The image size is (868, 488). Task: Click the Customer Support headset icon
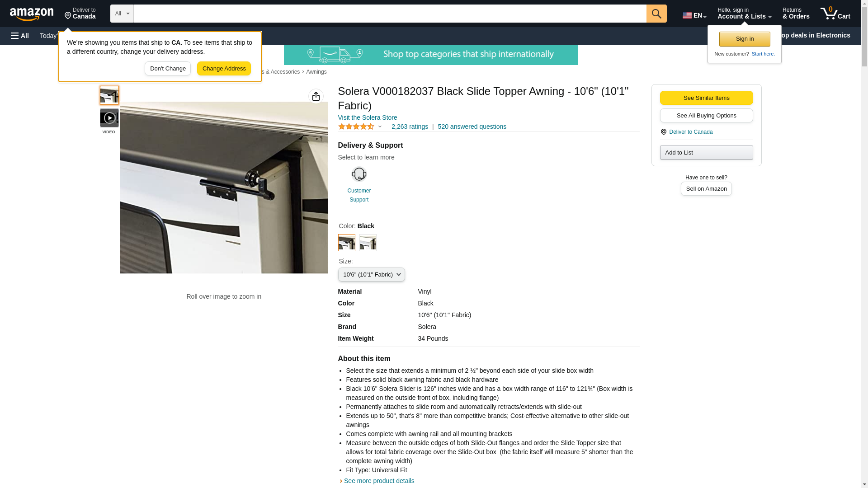[359, 174]
